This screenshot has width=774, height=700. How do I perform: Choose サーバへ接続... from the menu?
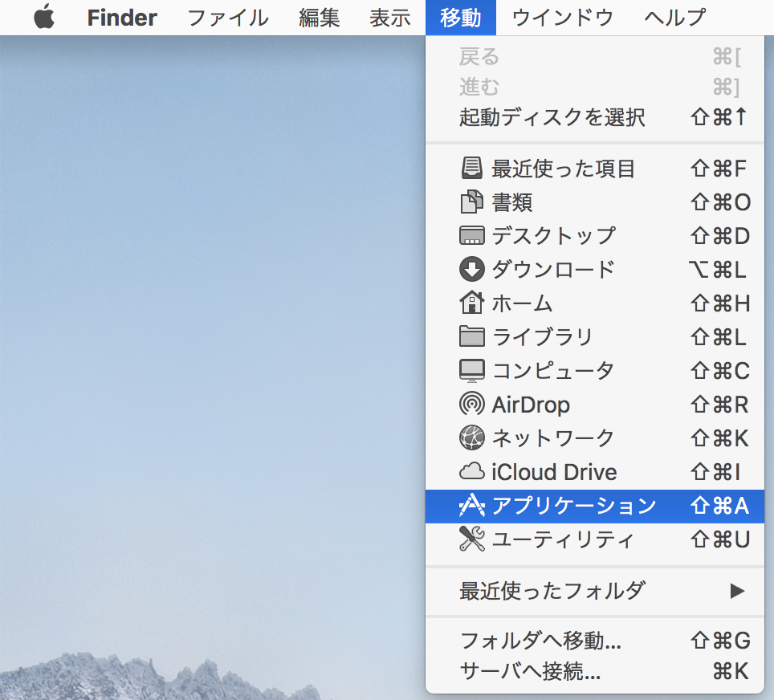530,671
